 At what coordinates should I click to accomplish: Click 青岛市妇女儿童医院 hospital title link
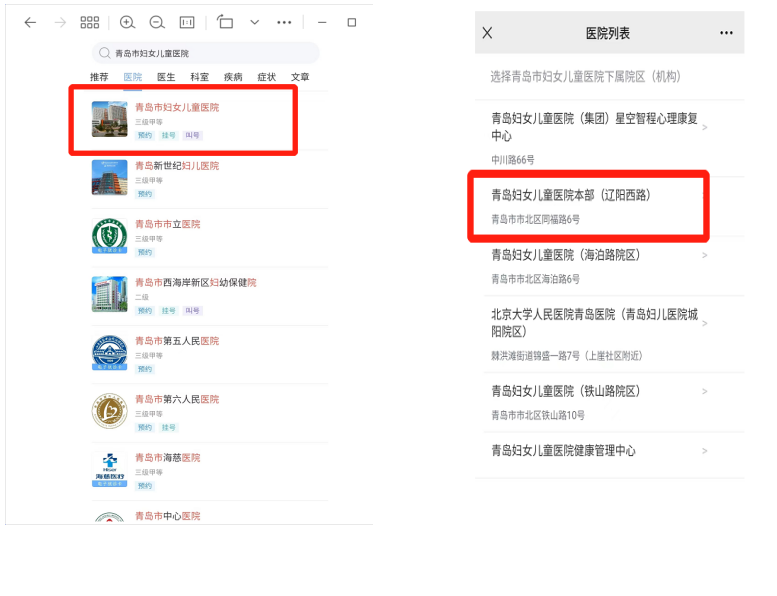(x=177, y=107)
